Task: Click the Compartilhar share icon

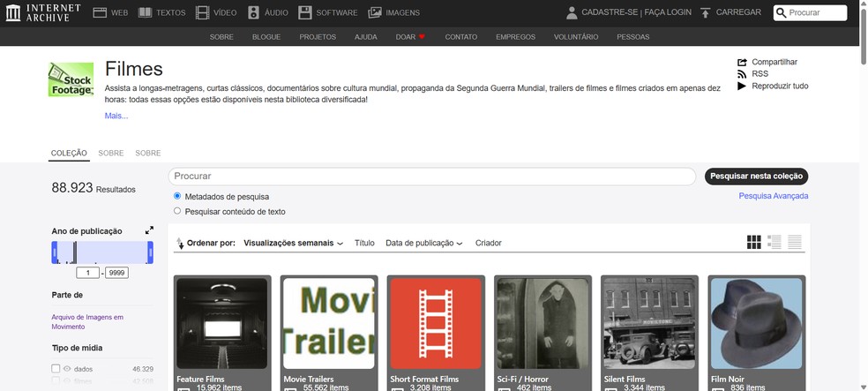Action: click(x=742, y=62)
